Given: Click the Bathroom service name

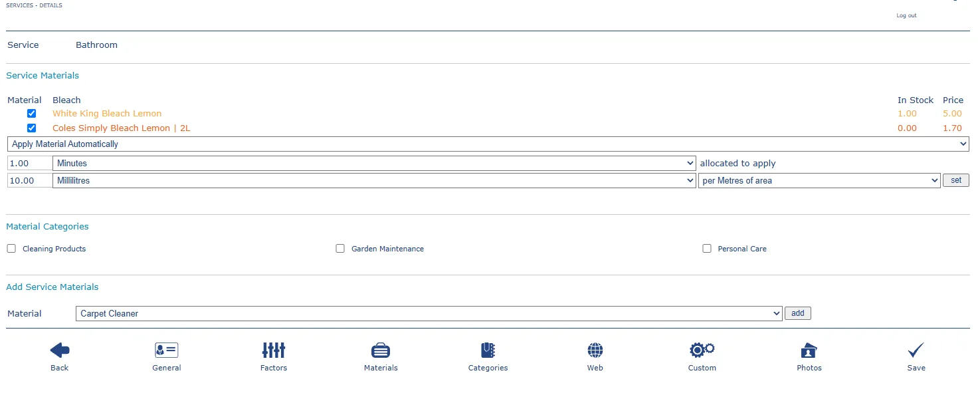Looking at the screenshot, I should [x=96, y=45].
